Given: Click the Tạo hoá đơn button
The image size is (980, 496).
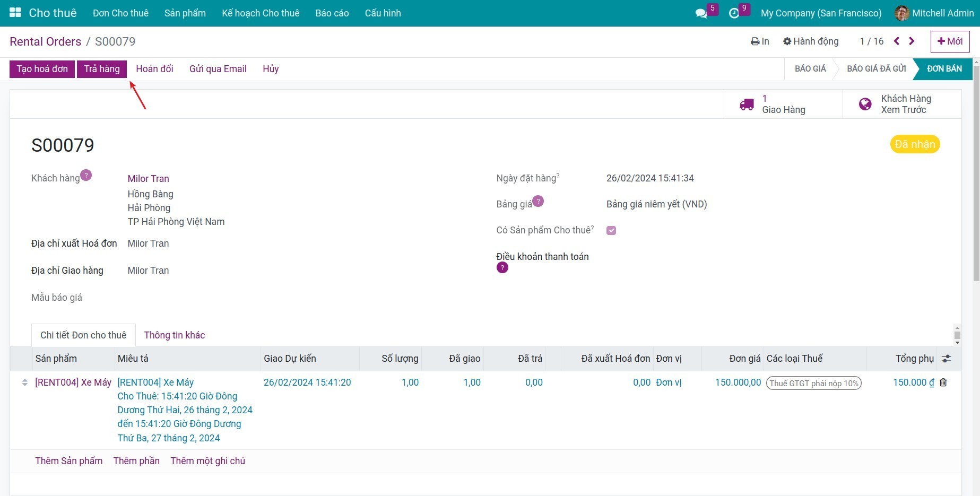Looking at the screenshot, I should click(42, 69).
